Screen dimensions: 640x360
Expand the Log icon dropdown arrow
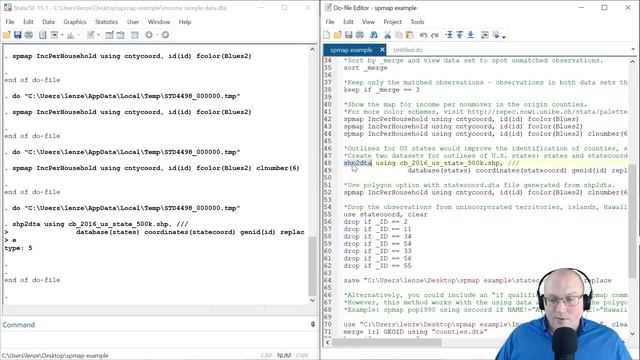[x=62, y=35]
